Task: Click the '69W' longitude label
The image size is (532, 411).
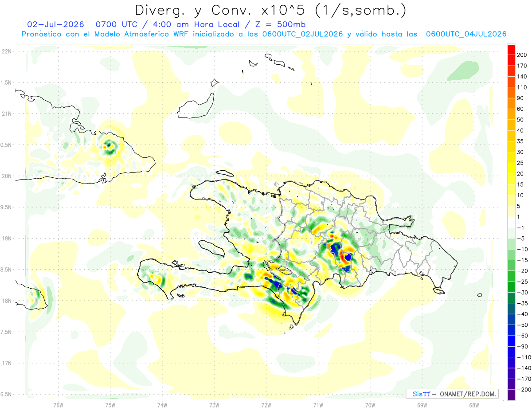Action: coord(422,405)
